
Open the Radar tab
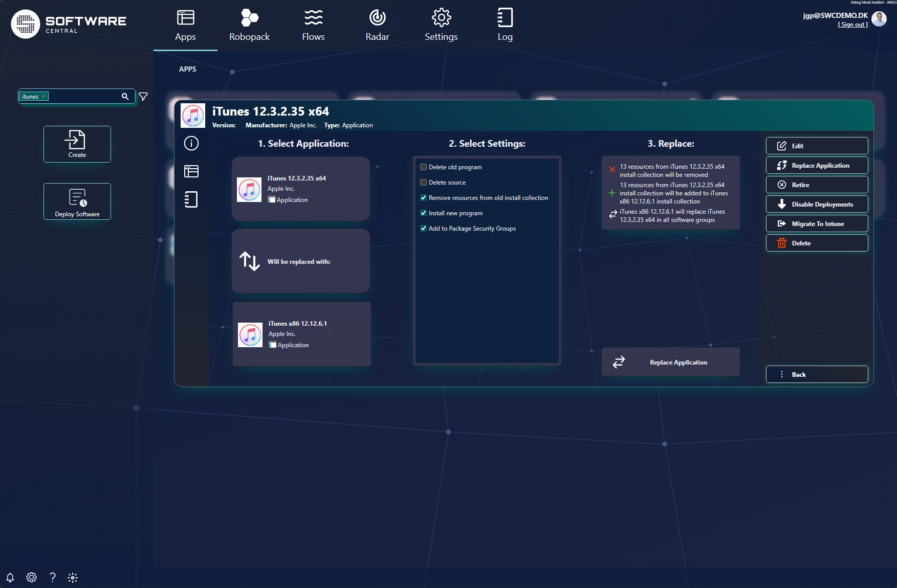point(377,26)
